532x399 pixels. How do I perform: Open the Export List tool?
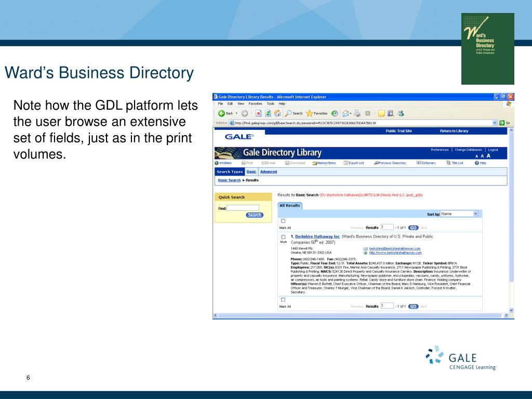[353, 163]
